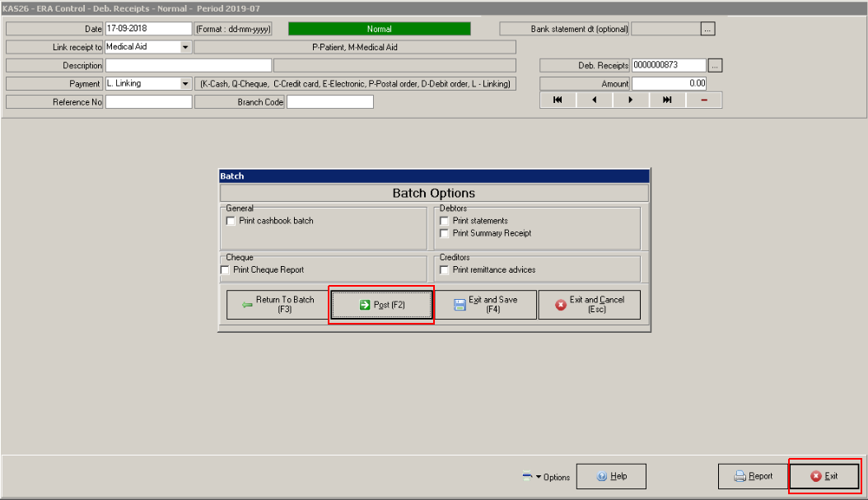Click the red minus delete record button
The height and width of the screenshot is (500, 868).
coord(704,100)
